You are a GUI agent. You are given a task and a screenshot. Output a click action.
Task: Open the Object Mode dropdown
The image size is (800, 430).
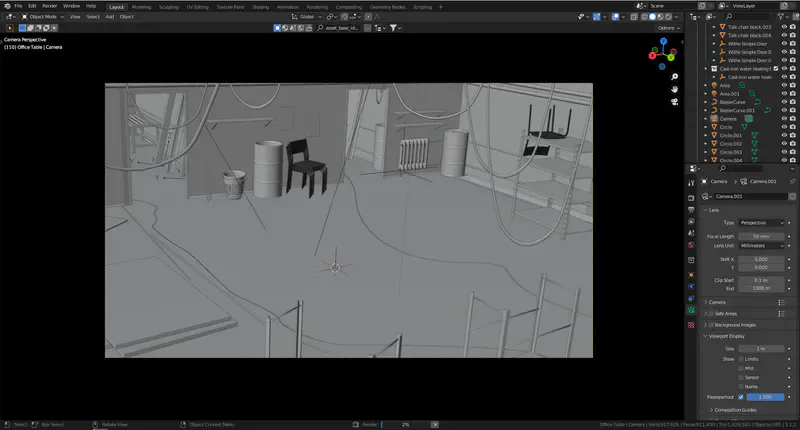point(43,17)
